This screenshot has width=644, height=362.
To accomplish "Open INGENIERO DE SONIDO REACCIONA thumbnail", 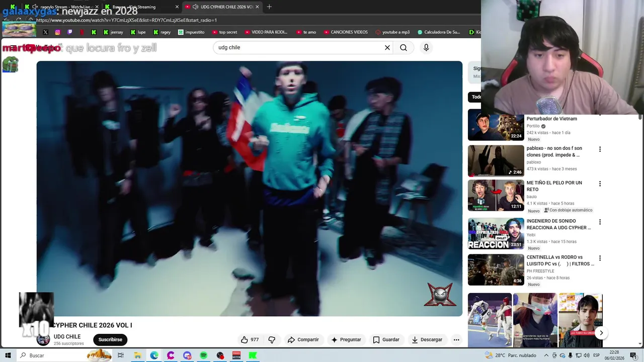I will coord(496,234).
